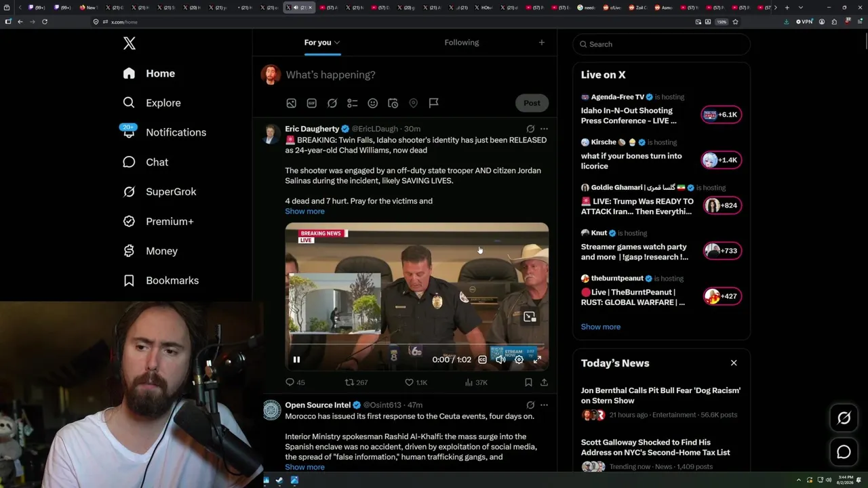Viewport: 868px width, 488px height.
Task: Ask Grok about Open Source Intel's post
Action: [530, 405]
